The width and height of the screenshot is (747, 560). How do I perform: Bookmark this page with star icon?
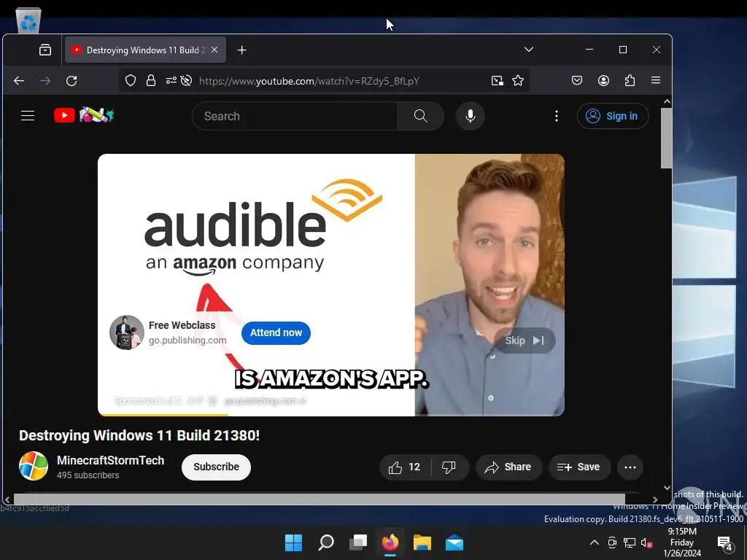click(x=518, y=80)
